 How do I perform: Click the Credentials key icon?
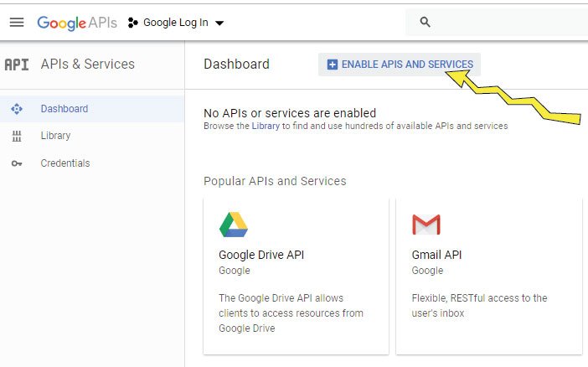[x=17, y=163]
